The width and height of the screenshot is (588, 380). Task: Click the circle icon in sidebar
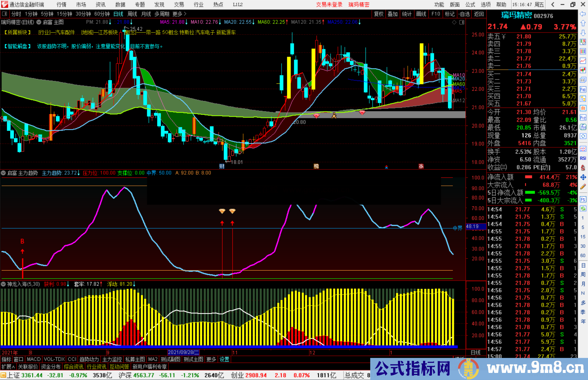(x=583, y=136)
